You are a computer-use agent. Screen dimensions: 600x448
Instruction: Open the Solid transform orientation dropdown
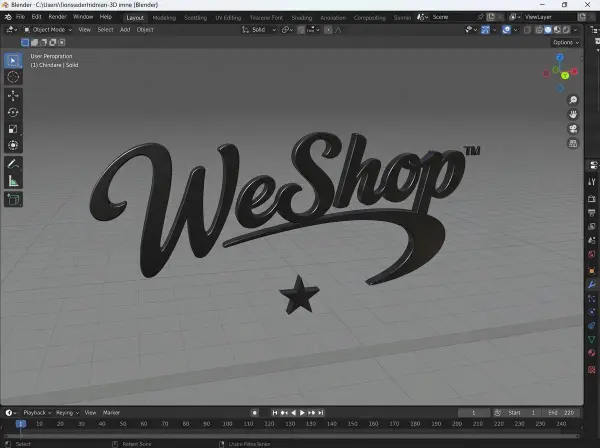(259, 30)
